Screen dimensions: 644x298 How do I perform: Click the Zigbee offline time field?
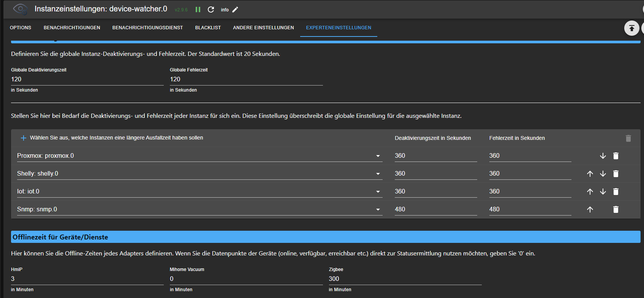coord(405,279)
